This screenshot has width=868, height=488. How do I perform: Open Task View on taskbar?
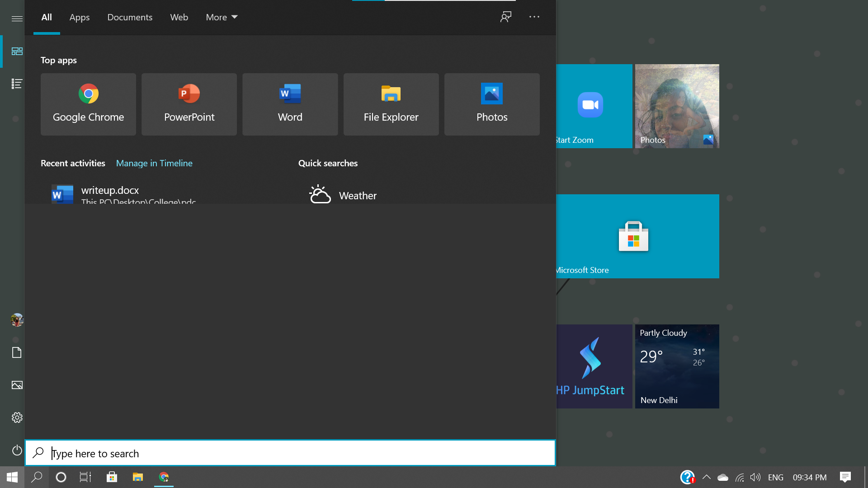pos(85,477)
